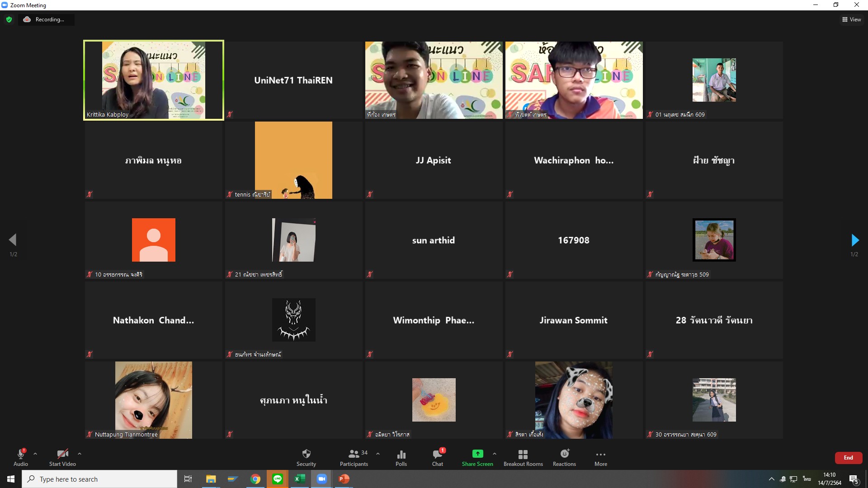
Task: Expand video options arrow beside Start Video
Action: pos(80,454)
